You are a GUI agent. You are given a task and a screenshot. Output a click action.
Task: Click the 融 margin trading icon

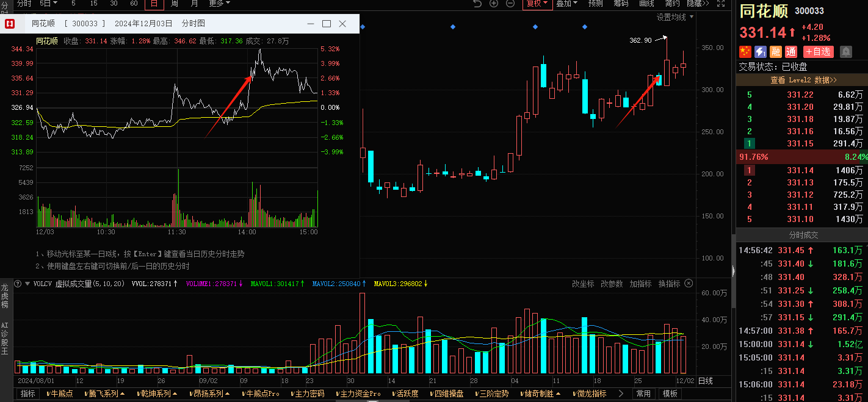tap(776, 52)
